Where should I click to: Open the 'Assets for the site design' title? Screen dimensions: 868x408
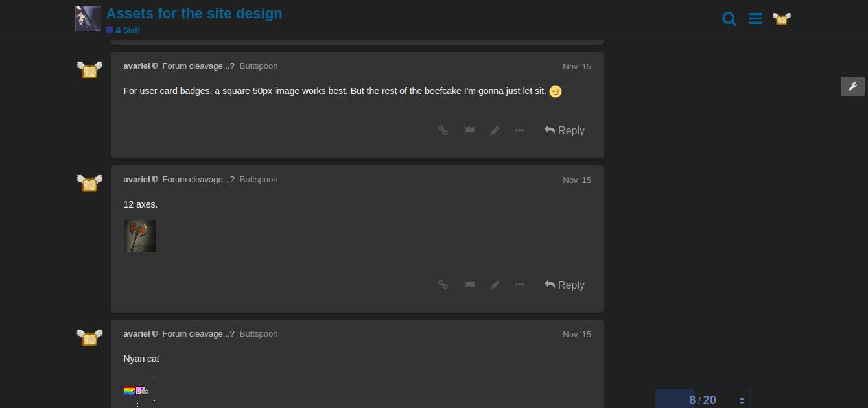click(194, 14)
